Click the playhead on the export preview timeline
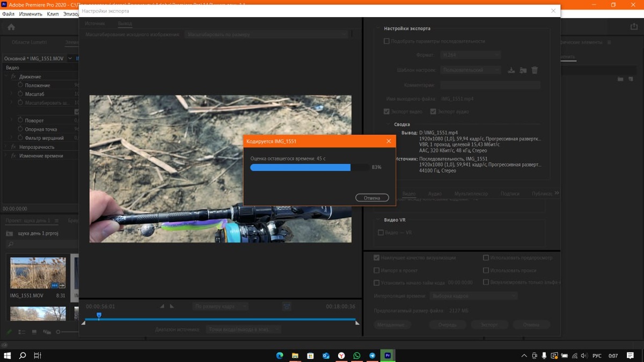644x362 pixels. point(99,316)
